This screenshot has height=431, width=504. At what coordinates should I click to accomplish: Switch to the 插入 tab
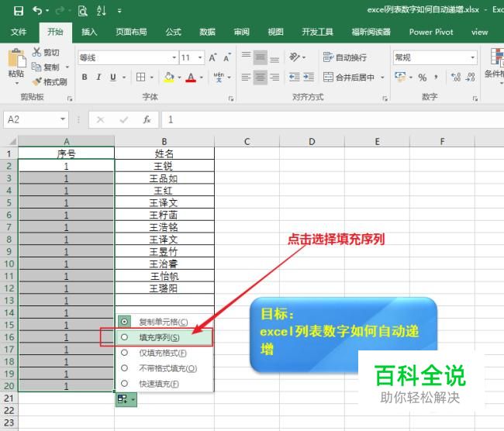click(x=89, y=32)
